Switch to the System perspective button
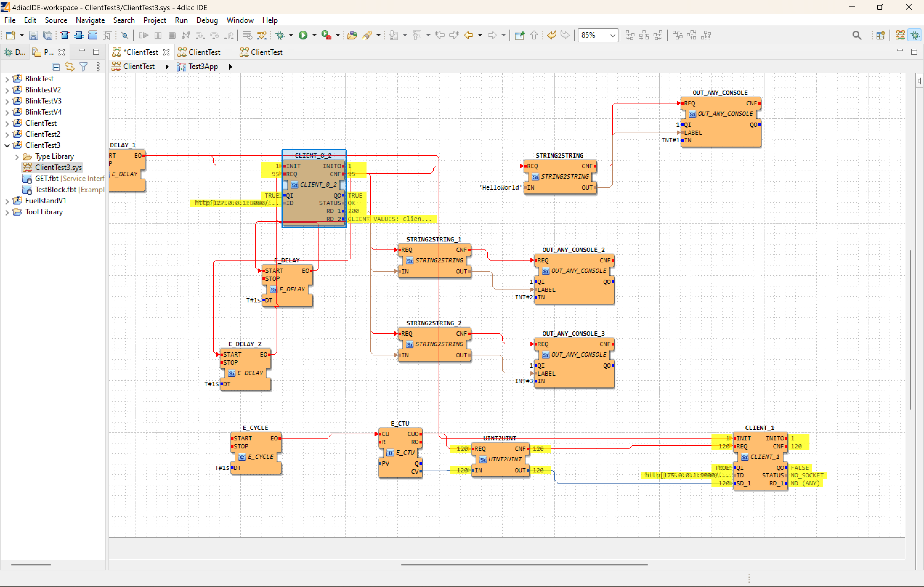The image size is (924, 587). pyautogui.click(x=900, y=35)
